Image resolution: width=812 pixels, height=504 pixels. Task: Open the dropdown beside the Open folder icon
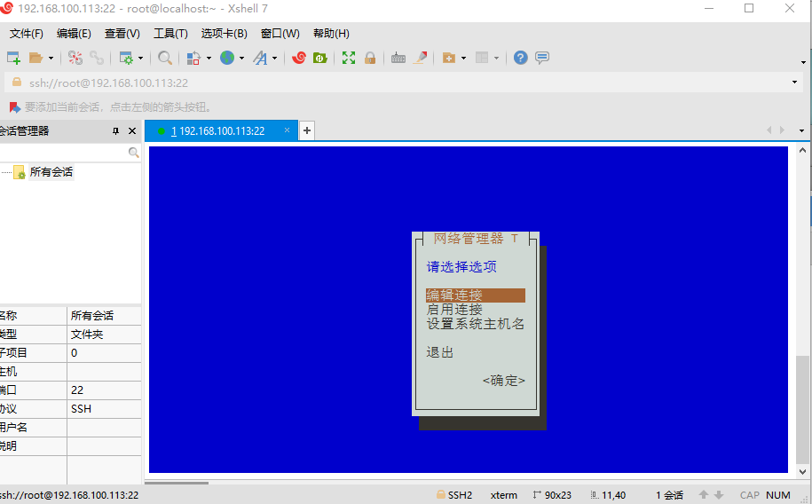pyautogui.click(x=51, y=58)
